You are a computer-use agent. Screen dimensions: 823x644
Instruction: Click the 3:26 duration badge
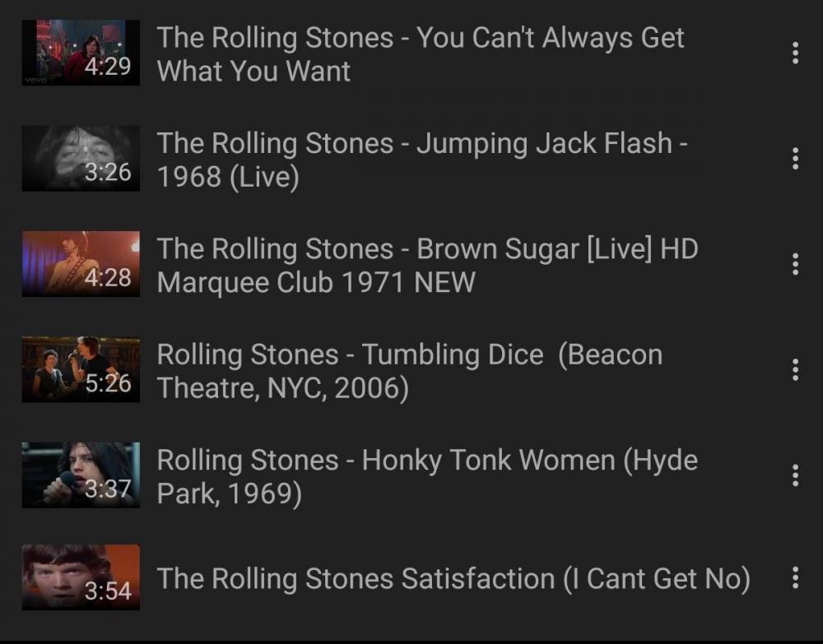(x=108, y=172)
